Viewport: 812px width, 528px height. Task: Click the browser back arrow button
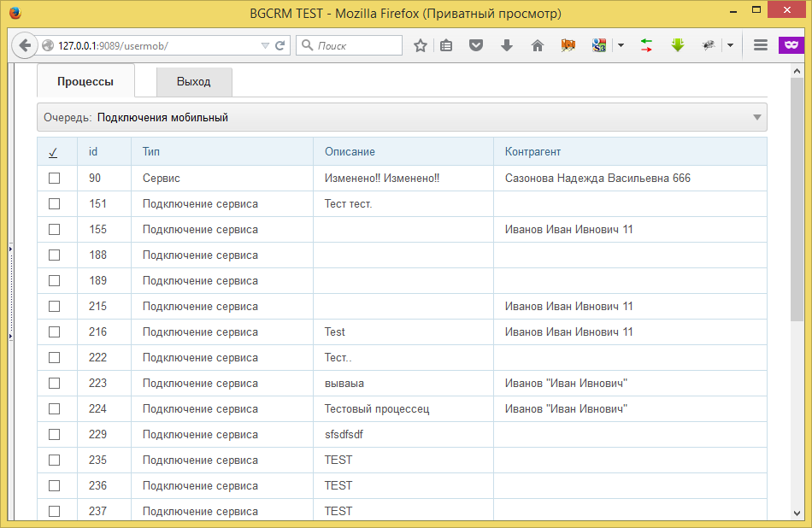(23, 45)
